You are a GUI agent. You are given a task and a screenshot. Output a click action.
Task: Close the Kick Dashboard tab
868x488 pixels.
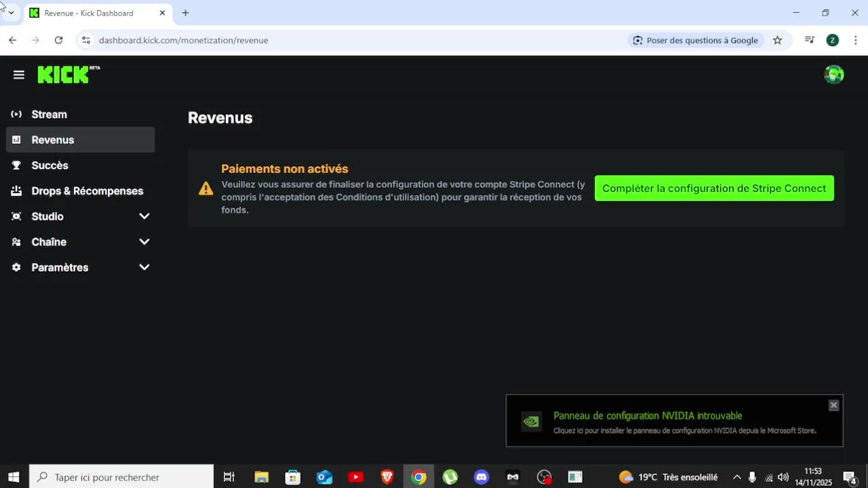pos(162,13)
